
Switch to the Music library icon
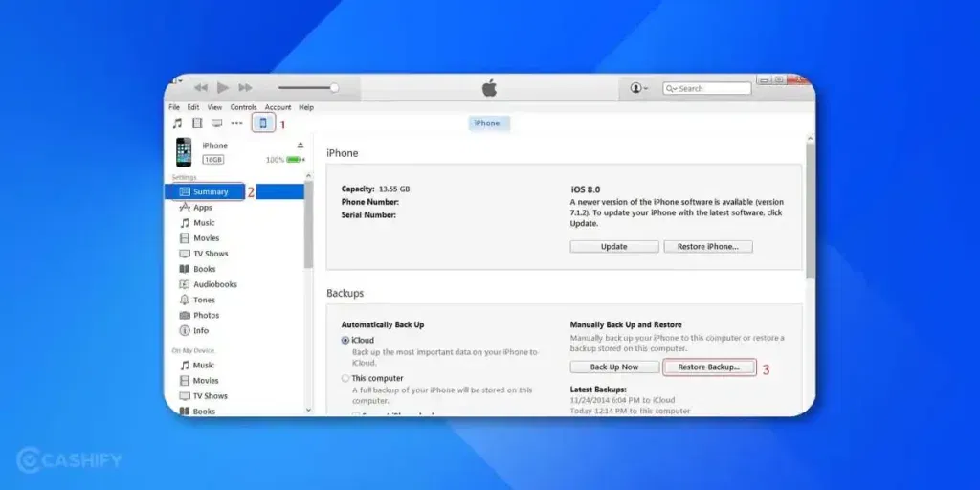[177, 123]
